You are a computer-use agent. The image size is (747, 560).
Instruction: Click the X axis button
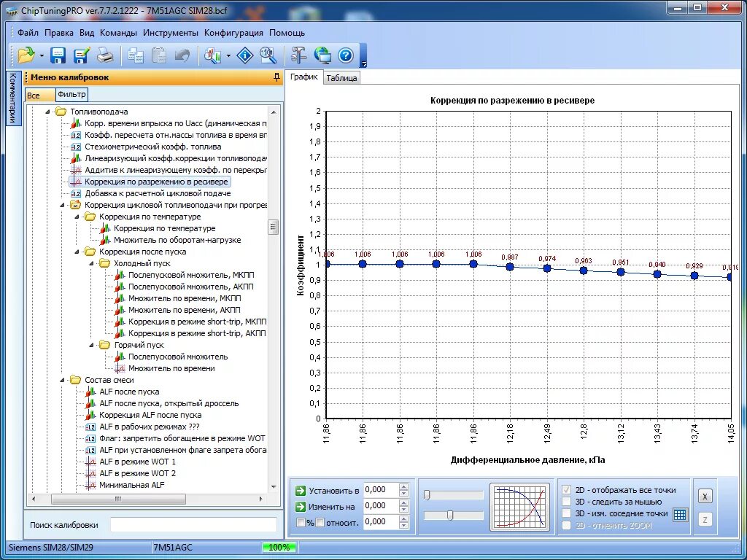pyautogui.click(x=705, y=496)
